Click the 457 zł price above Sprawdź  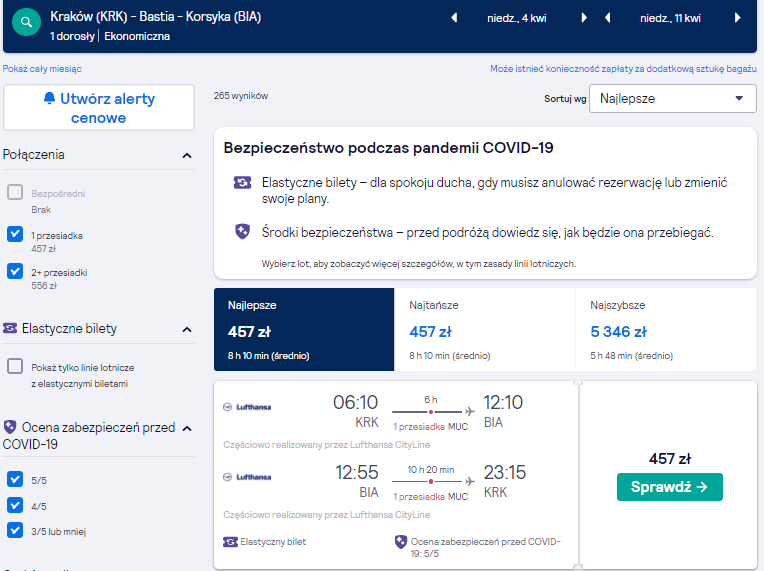point(669,458)
